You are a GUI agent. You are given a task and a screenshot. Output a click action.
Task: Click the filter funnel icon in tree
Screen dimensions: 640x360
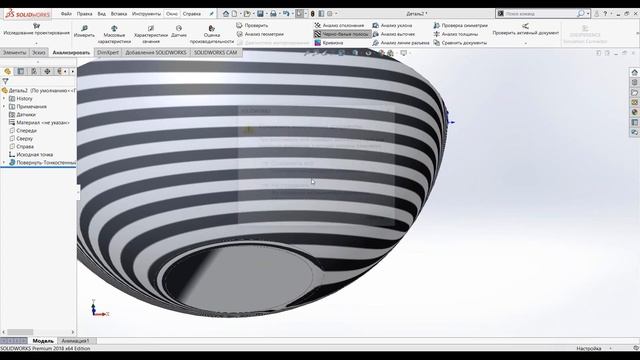click(x=5, y=81)
